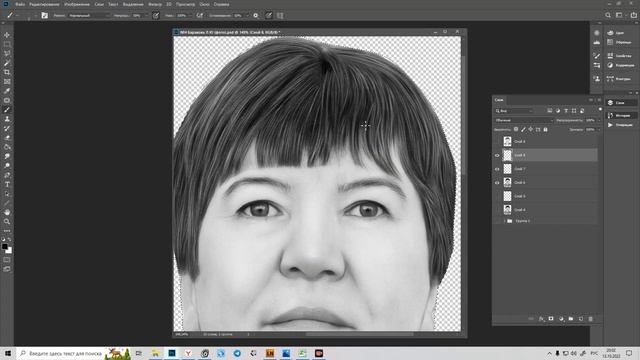Open the Windows Start menu

tap(8, 353)
